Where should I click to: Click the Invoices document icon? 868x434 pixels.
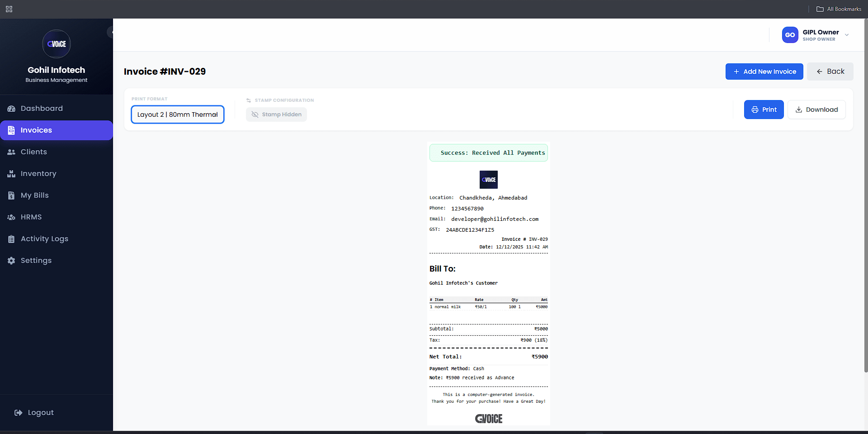point(11,130)
